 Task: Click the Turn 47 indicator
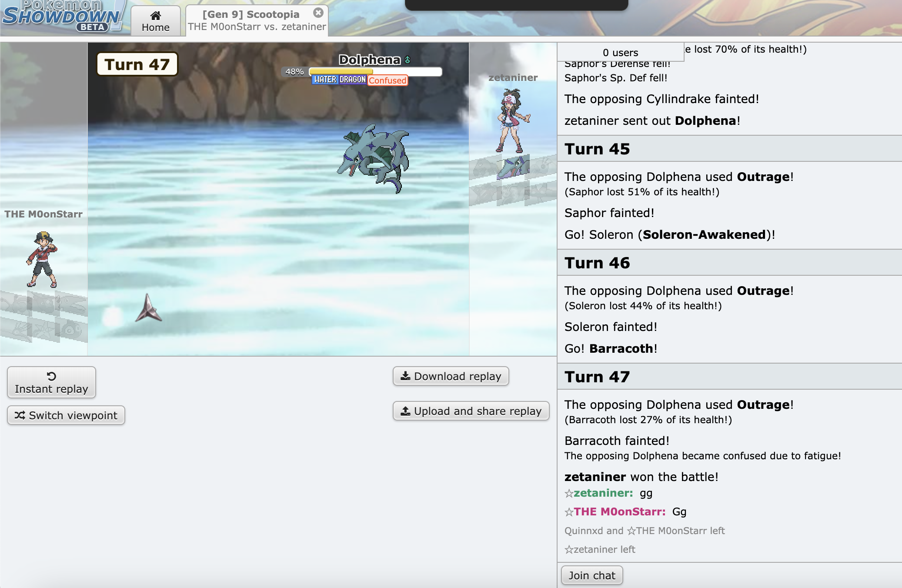137,64
